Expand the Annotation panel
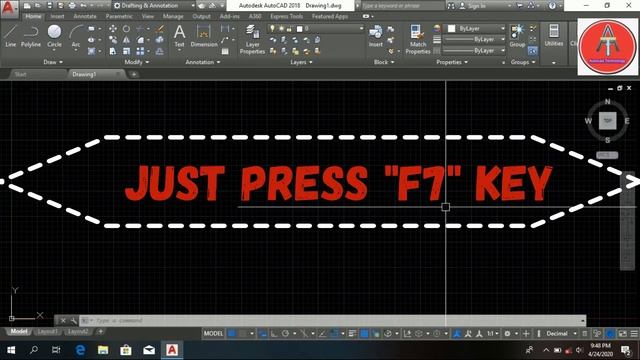 203,62
